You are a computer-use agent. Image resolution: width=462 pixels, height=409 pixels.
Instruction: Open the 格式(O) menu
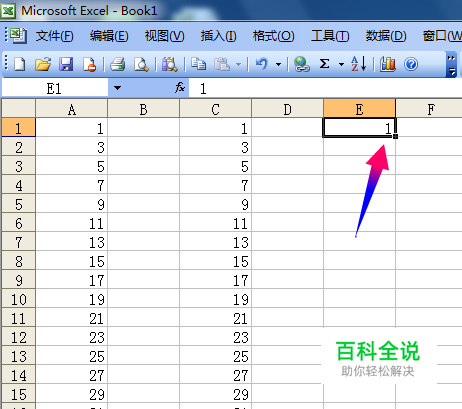click(x=273, y=36)
